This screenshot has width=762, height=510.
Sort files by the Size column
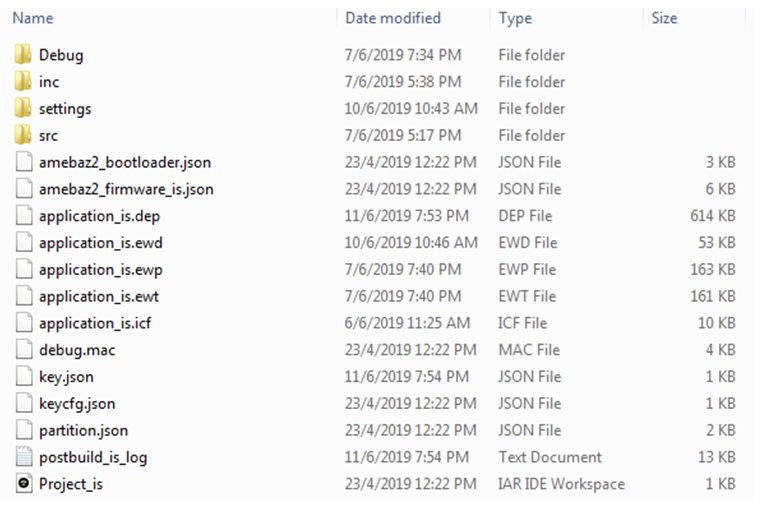664,18
